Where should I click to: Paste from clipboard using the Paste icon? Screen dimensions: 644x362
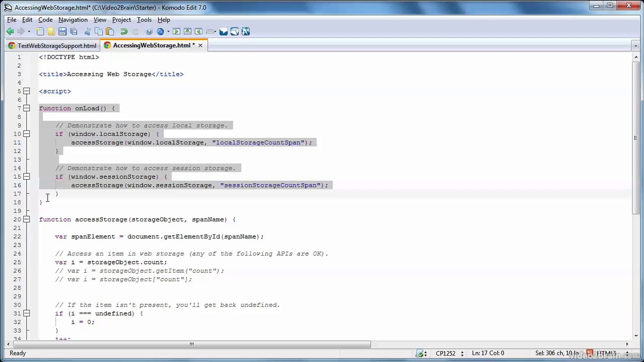tap(110, 31)
